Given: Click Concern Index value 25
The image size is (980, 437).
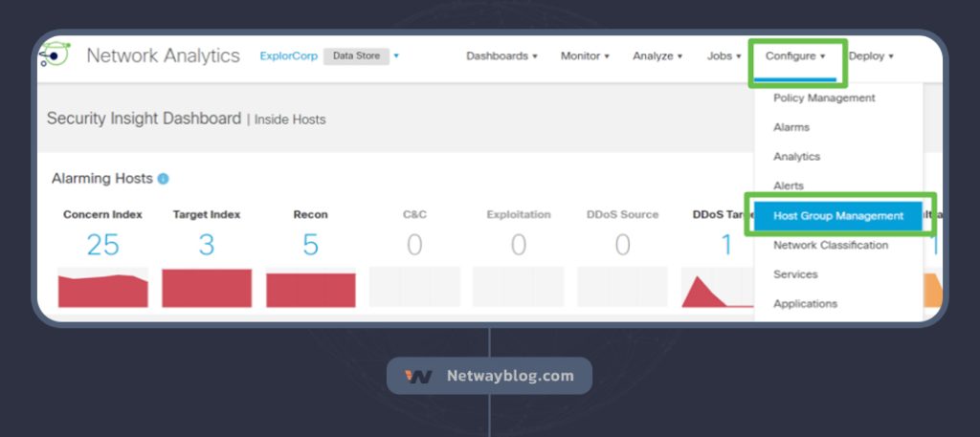Looking at the screenshot, I should (102, 245).
